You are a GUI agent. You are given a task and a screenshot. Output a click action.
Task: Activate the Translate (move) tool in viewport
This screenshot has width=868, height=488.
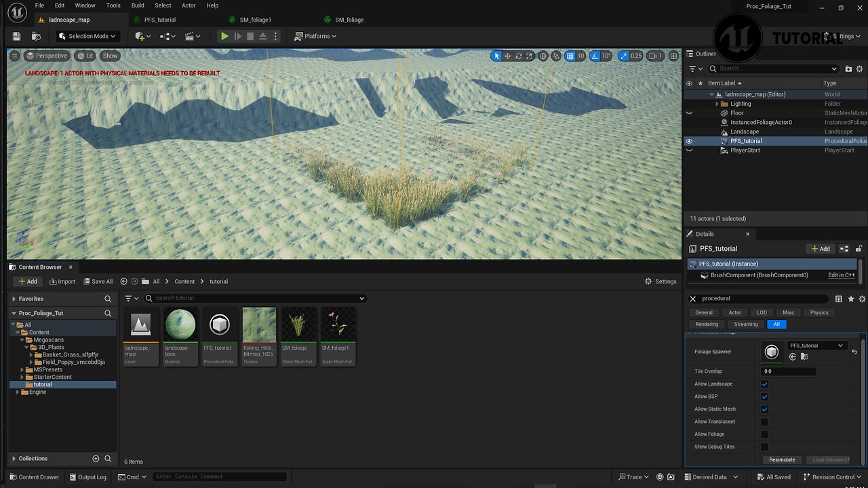(x=507, y=56)
